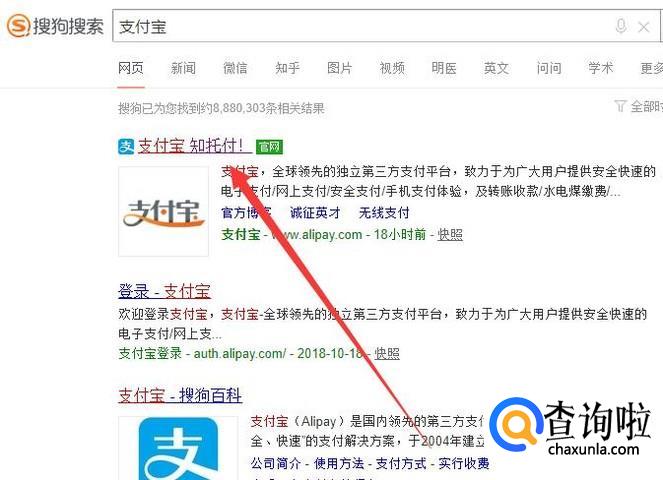
Task: Click the blue Alipay favicon beside first result
Action: (126, 147)
